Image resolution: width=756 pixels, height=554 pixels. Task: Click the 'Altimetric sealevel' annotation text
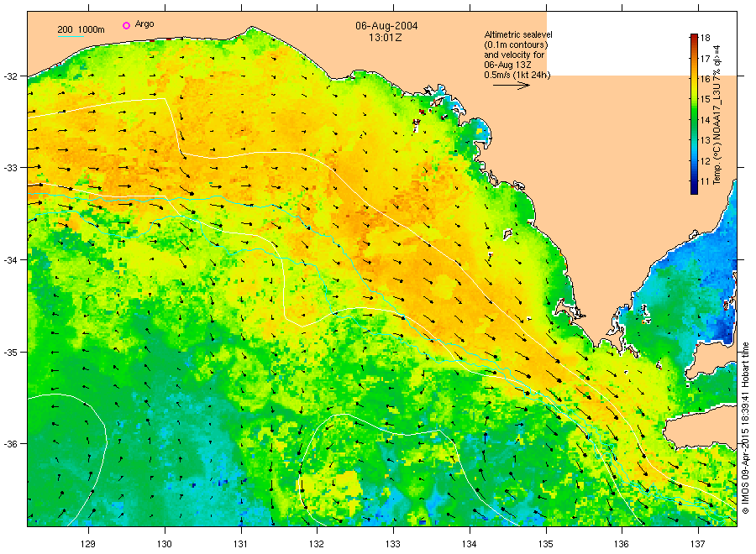(517, 34)
